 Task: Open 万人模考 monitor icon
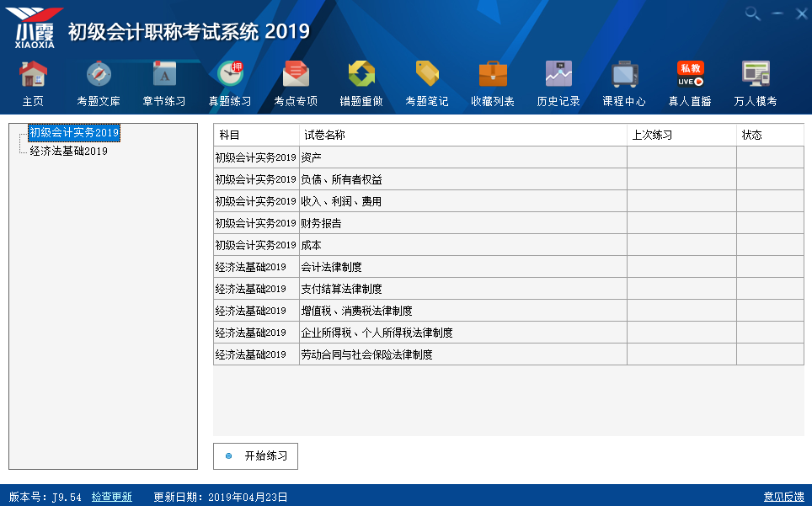[x=756, y=74]
